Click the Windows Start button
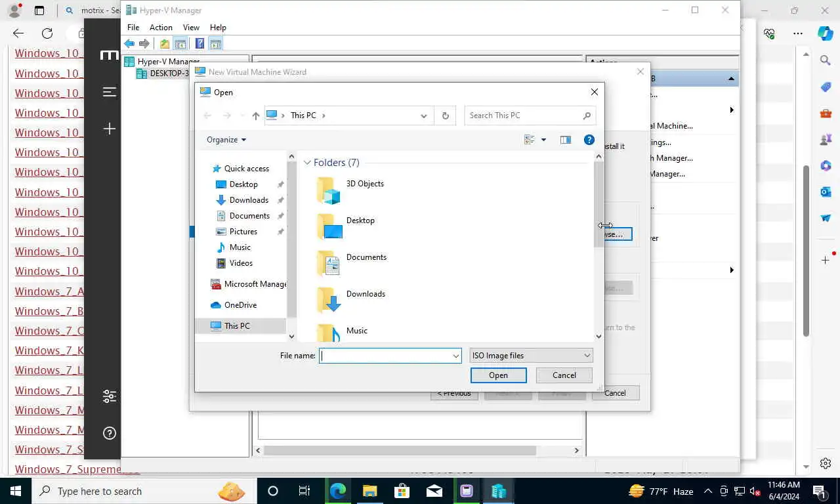840x504 pixels. pyautogui.click(x=15, y=491)
